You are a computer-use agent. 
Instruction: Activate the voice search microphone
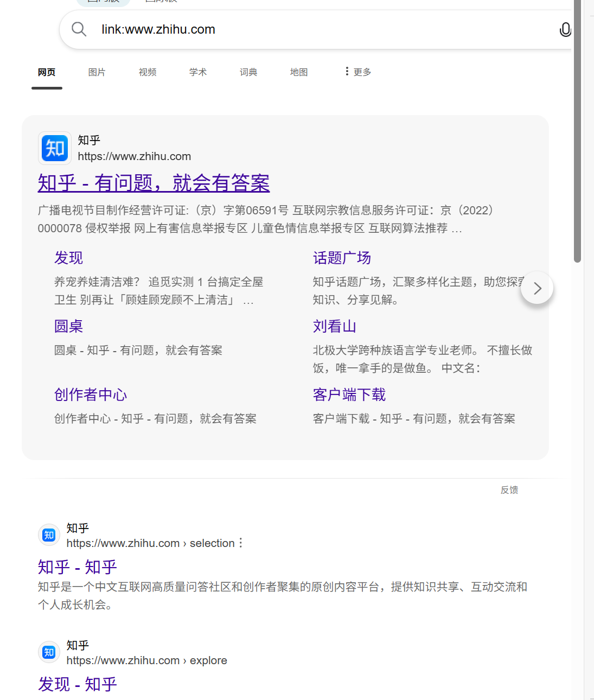click(565, 29)
